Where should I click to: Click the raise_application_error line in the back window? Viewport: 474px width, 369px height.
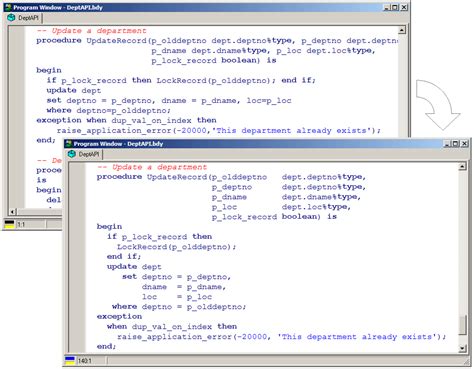tap(218, 130)
